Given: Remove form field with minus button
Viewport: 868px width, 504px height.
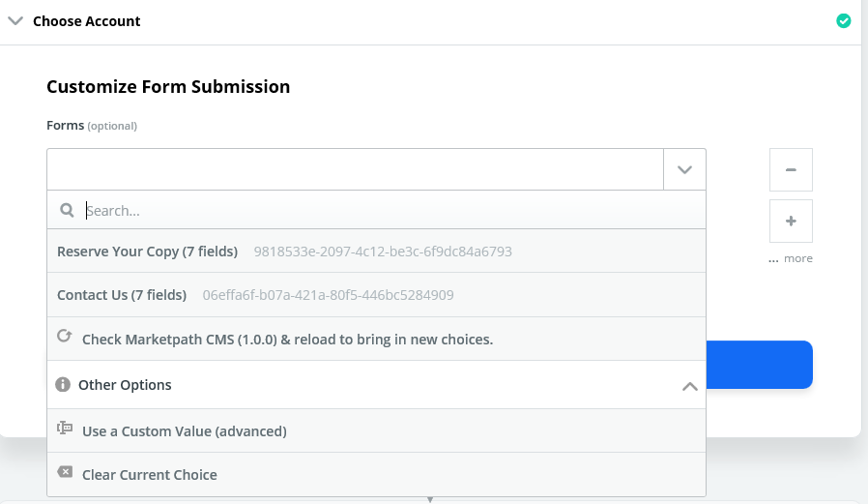Looking at the screenshot, I should 791,169.
